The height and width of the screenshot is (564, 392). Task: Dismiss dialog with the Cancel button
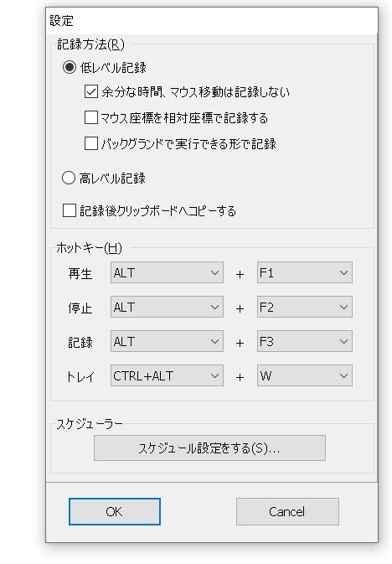click(287, 511)
